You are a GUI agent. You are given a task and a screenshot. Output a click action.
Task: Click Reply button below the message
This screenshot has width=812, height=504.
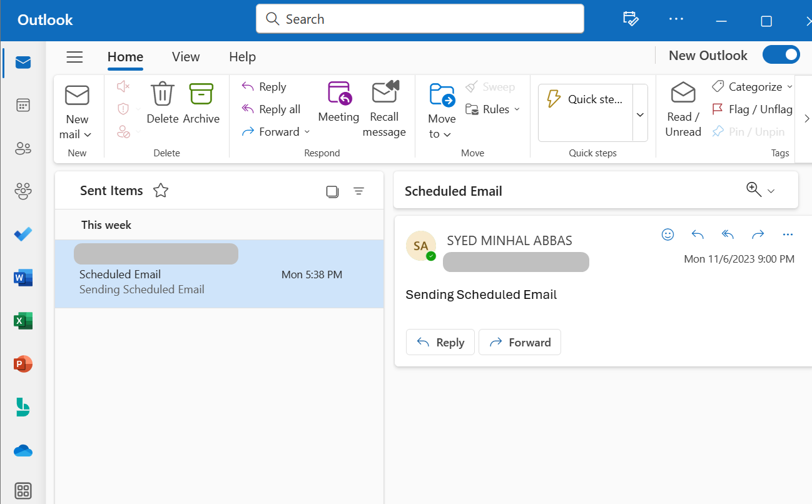point(440,342)
